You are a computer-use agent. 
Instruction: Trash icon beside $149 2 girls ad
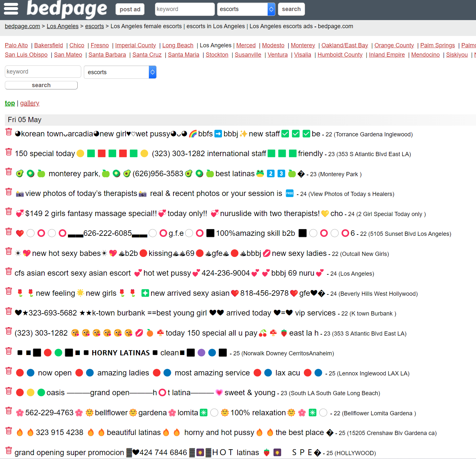coord(9,212)
